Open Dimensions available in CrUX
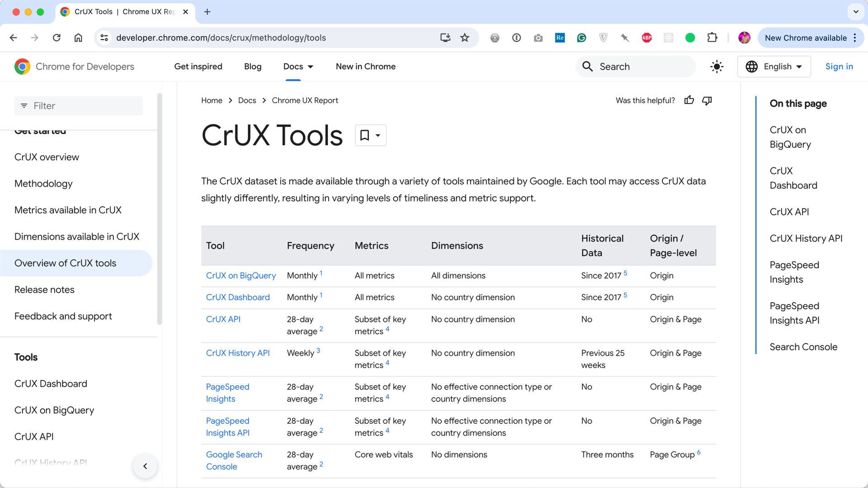This screenshot has height=488, width=868. coord(77,236)
